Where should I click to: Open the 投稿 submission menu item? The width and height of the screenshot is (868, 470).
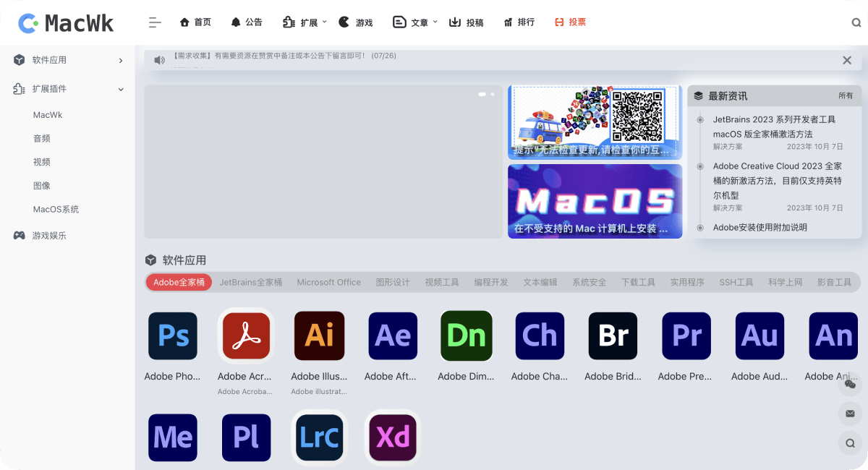pos(466,22)
